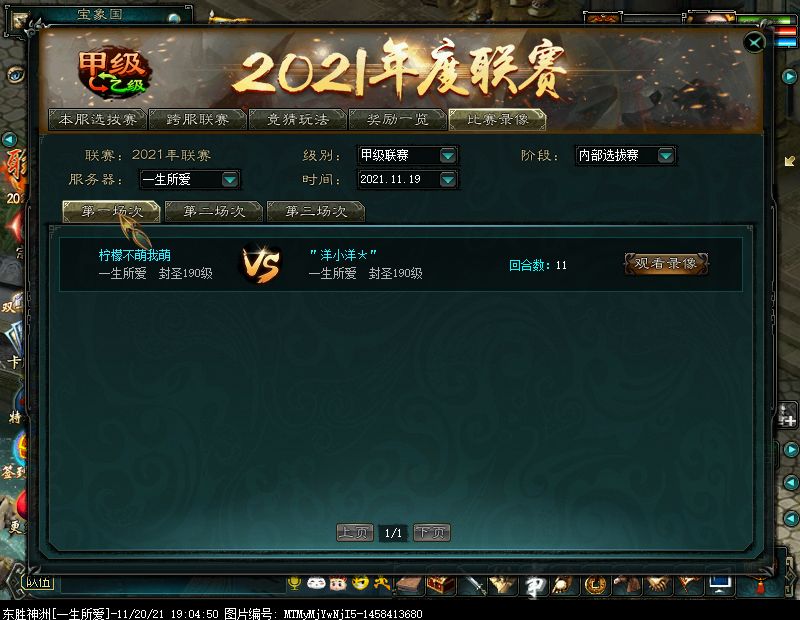The width and height of the screenshot is (800, 620).
Task: Click the 下页 next page button
Action: coord(432,533)
